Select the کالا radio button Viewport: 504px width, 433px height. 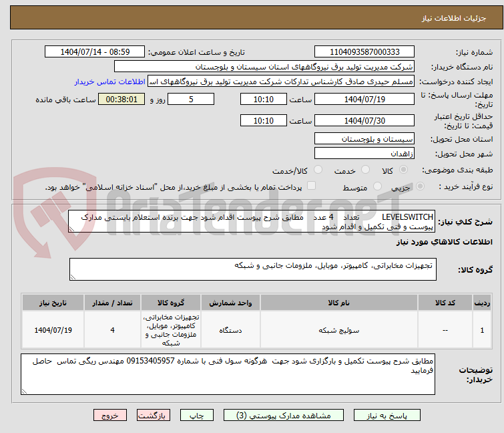click(403, 170)
